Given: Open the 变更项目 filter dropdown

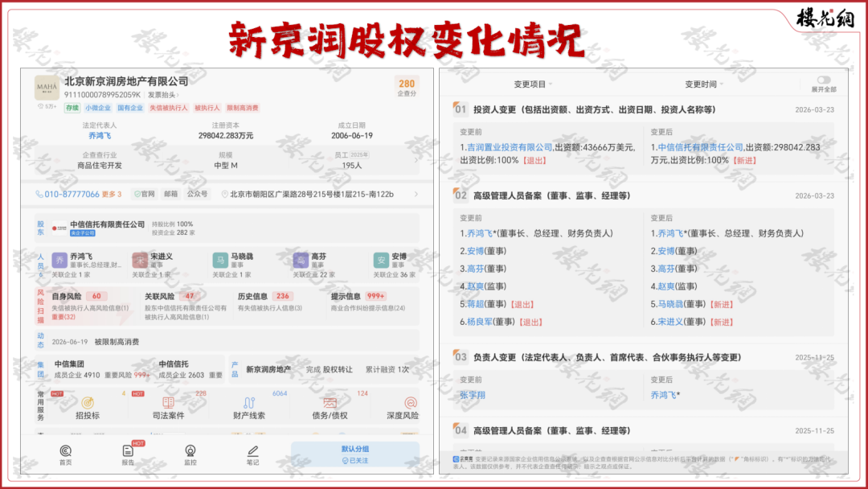Looking at the screenshot, I should (x=533, y=84).
